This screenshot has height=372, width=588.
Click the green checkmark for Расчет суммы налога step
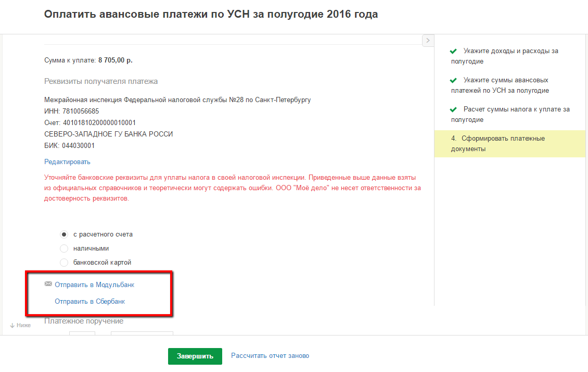tap(453, 109)
